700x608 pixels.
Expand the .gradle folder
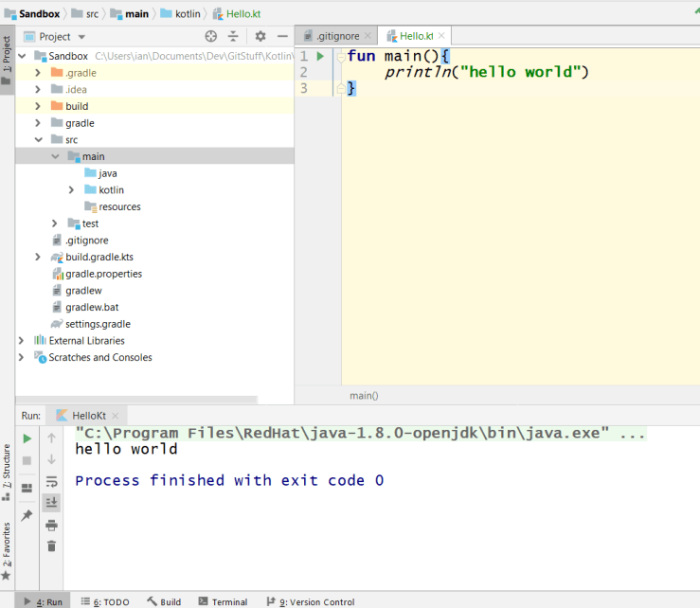(x=38, y=73)
